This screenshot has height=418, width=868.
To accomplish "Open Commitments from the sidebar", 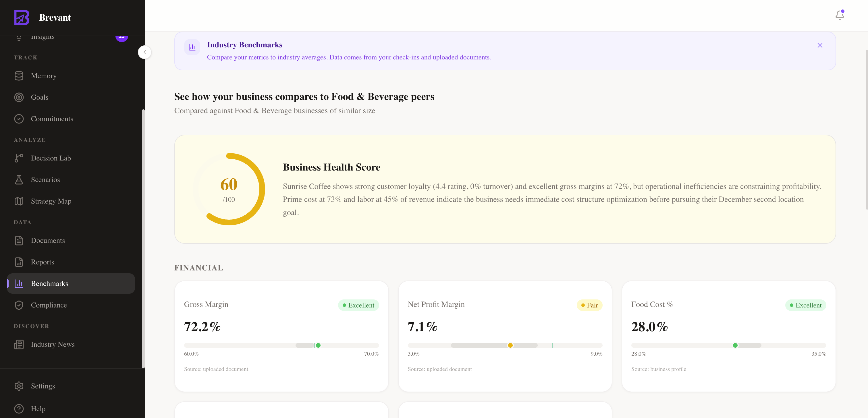I will (x=51, y=119).
